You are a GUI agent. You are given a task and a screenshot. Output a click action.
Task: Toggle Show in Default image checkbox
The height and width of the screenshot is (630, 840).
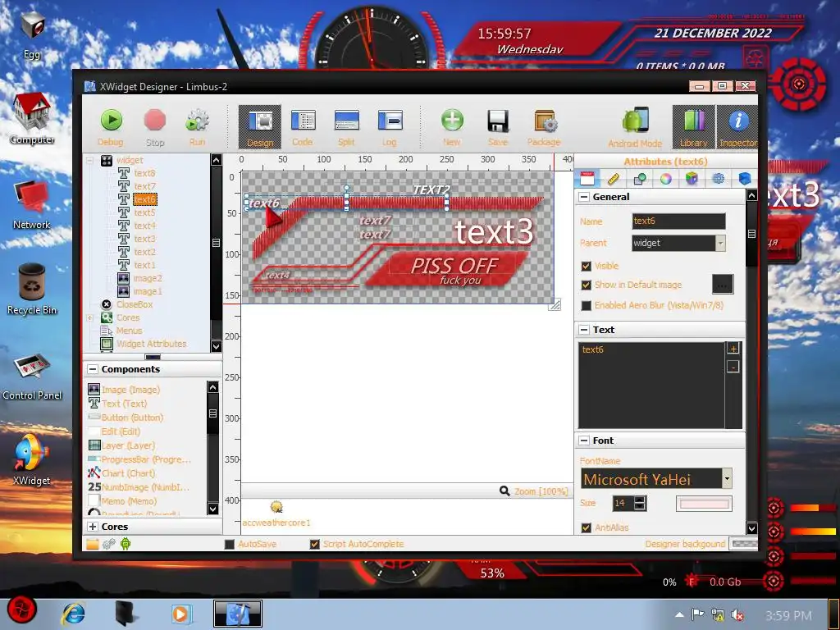586,285
